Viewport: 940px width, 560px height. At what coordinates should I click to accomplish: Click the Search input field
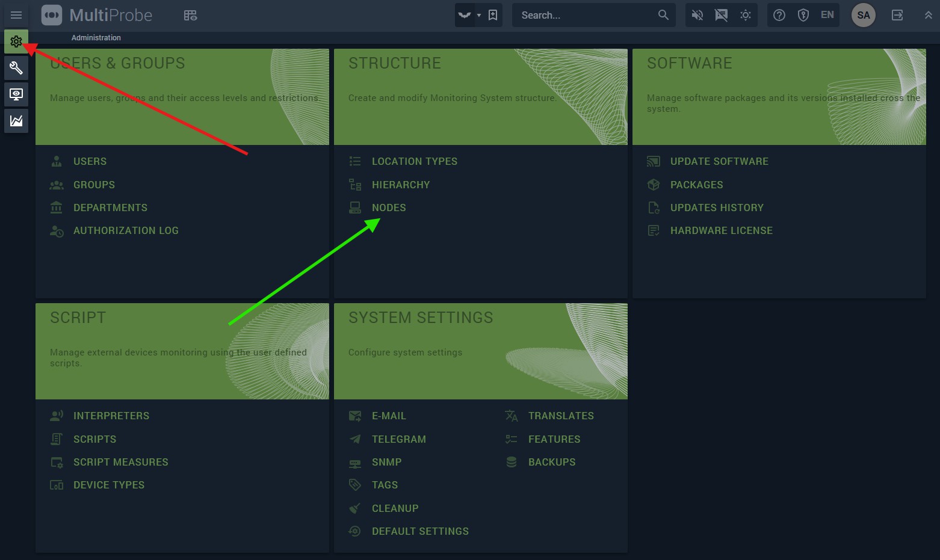click(x=584, y=15)
